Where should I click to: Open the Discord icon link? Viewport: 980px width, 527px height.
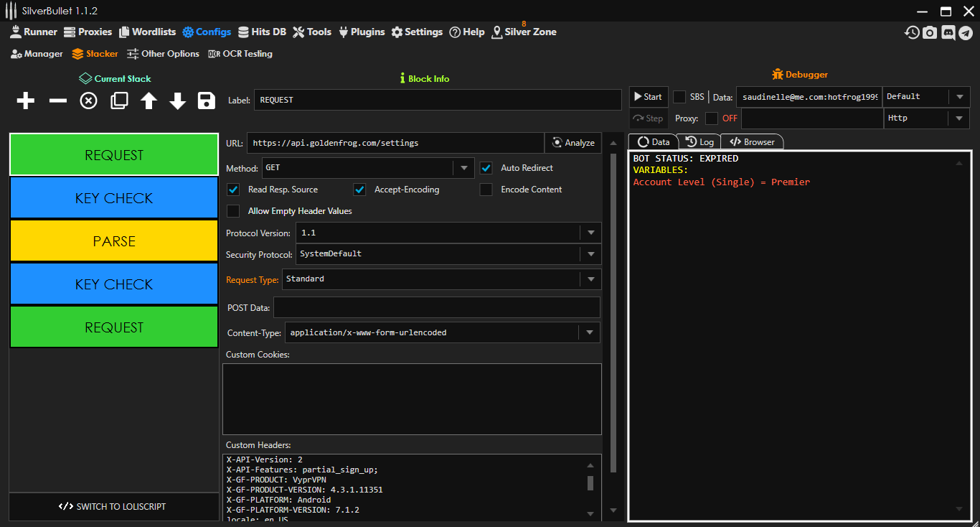click(x=948, y=32)
